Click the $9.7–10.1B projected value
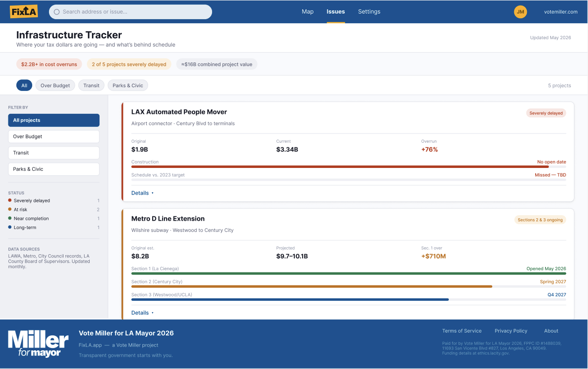The width and height of the screenshot is (588, 369). point(292,257)
